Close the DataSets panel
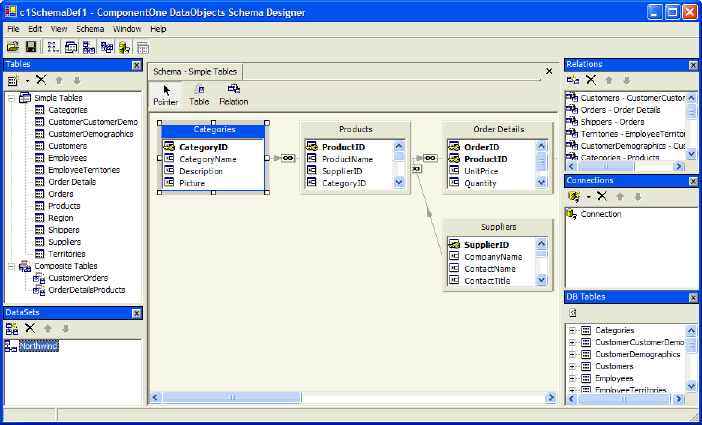The height and width of the screenshot is (425, 702). click(x=137, y=313)
